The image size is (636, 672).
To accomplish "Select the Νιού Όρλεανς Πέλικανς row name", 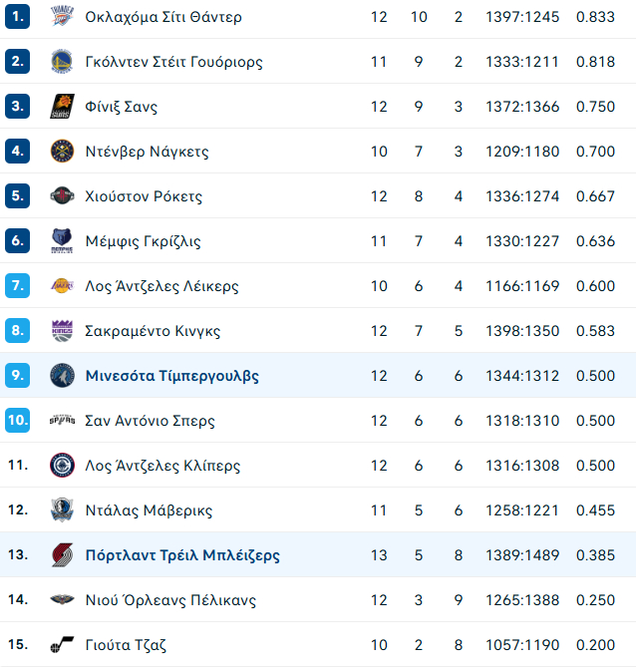I will [170, 600].
